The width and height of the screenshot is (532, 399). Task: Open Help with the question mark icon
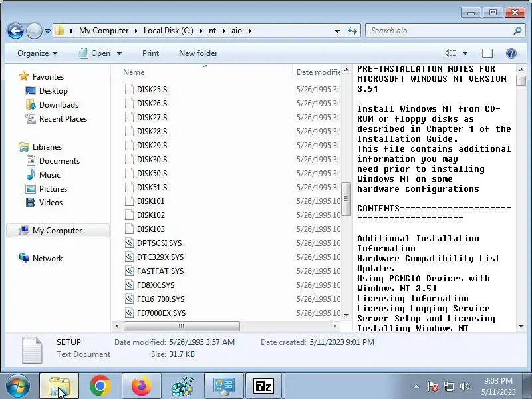click(511, 53)
